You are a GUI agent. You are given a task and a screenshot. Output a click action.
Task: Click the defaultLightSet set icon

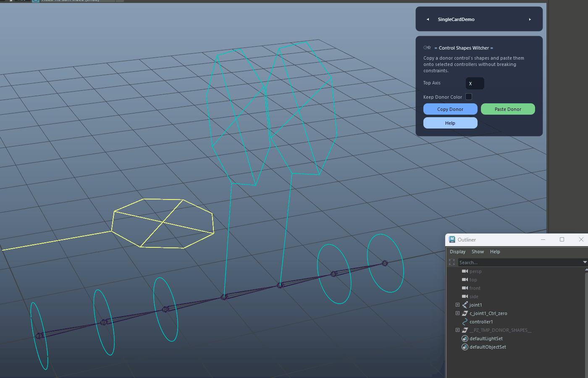[465, 339]
